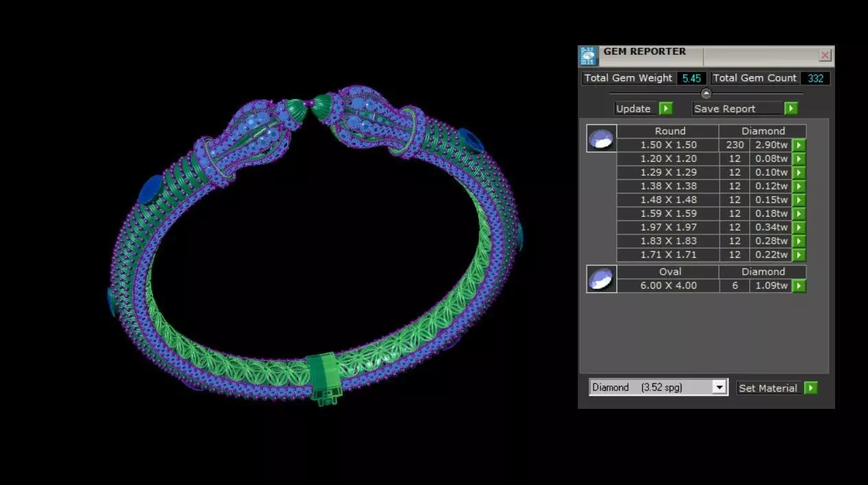The width and height of the screenshot is (868, 485).
Task: Click the 2.90tw weight cell
Action: pos(771,145)
